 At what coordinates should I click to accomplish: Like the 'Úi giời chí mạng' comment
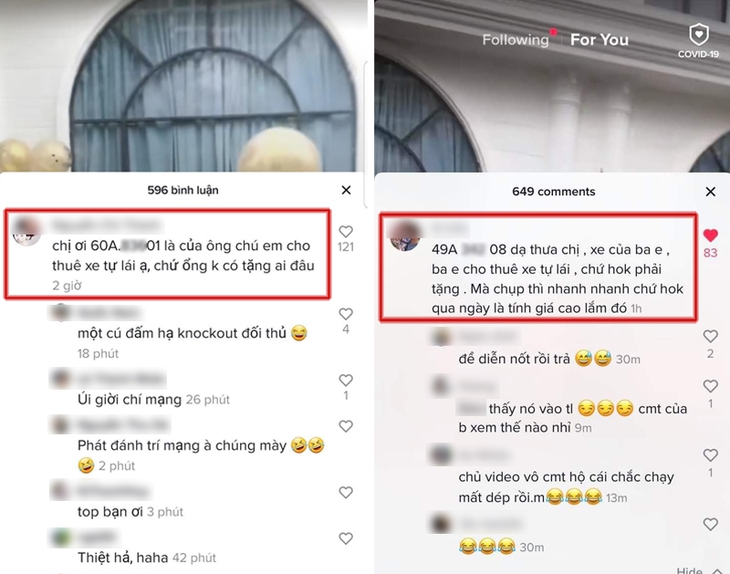tap(345, 380)
